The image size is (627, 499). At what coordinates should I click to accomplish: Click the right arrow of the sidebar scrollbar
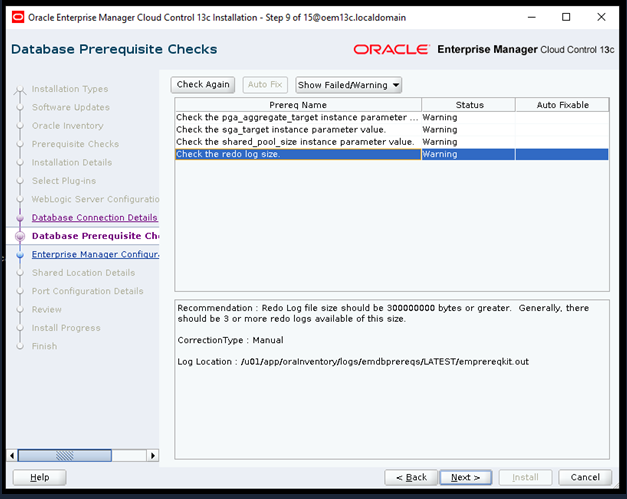tap(153, 455)
